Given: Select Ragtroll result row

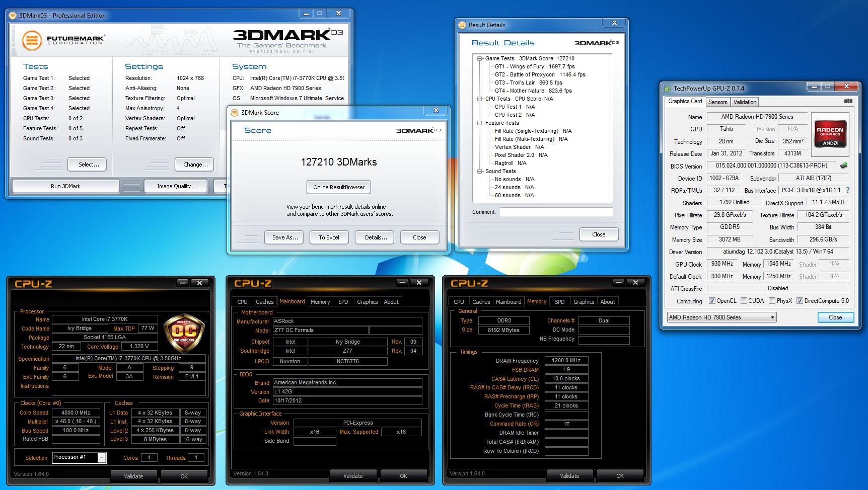Looking at the screenshot, I should (511, 163).
